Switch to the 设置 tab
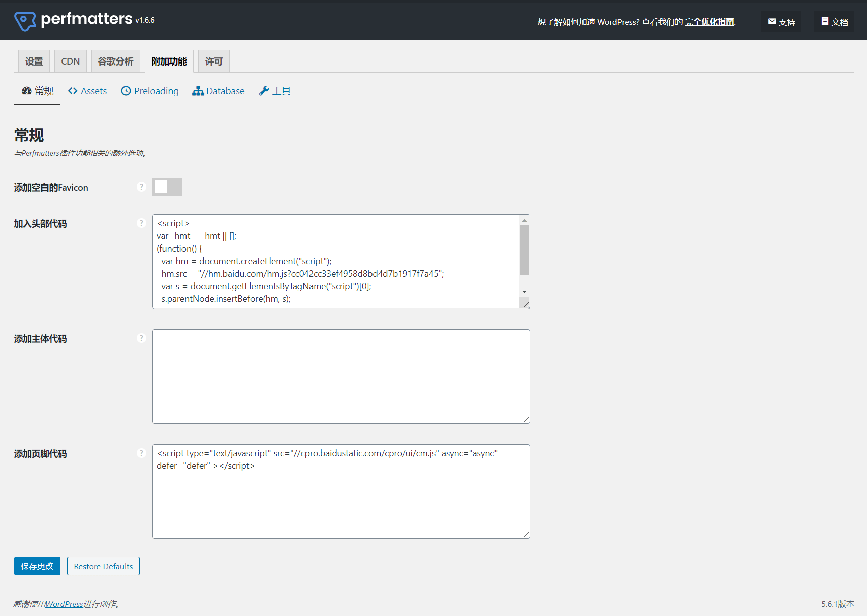Screen dimensions: 867x616 34,61
